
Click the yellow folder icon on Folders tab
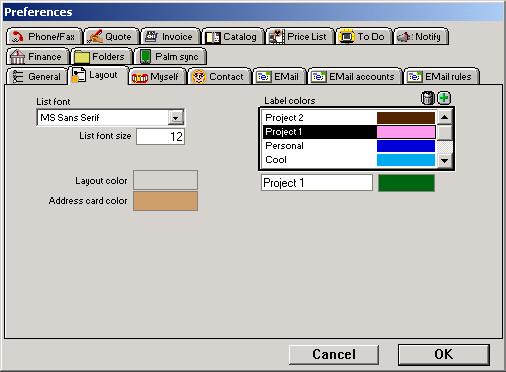(x=82, y=57)
